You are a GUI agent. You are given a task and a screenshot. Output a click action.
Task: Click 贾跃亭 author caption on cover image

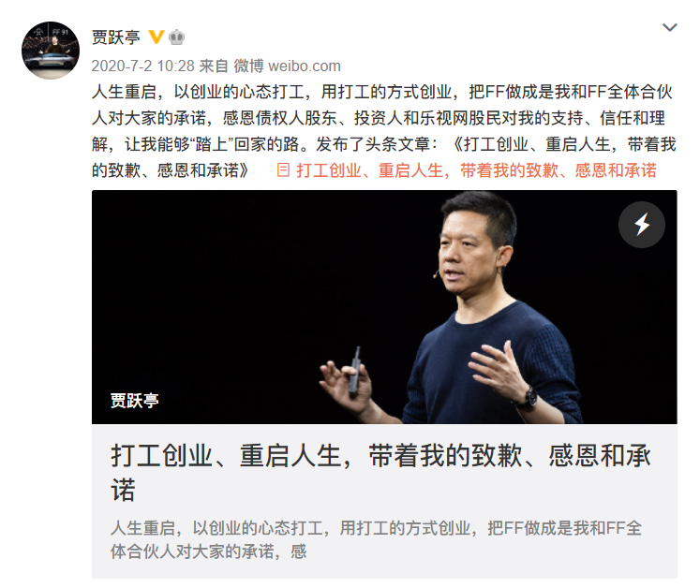coord(134,400)
